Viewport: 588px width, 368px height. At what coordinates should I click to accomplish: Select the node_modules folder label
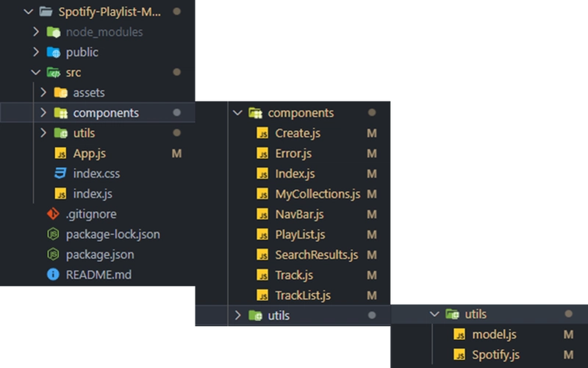(x=104, y=32)
